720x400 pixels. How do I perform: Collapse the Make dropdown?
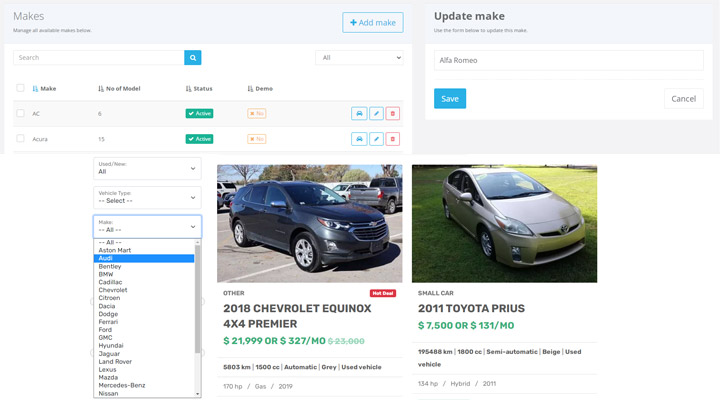tap(147, 226)
